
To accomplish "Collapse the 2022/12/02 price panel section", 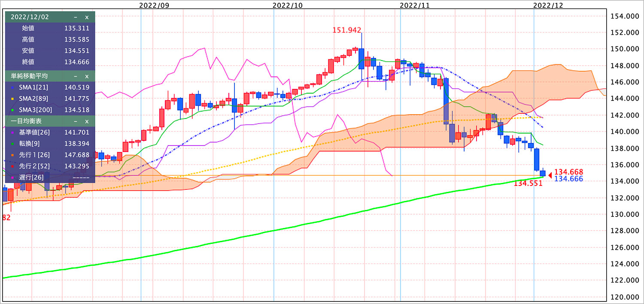I will [76, 17].
